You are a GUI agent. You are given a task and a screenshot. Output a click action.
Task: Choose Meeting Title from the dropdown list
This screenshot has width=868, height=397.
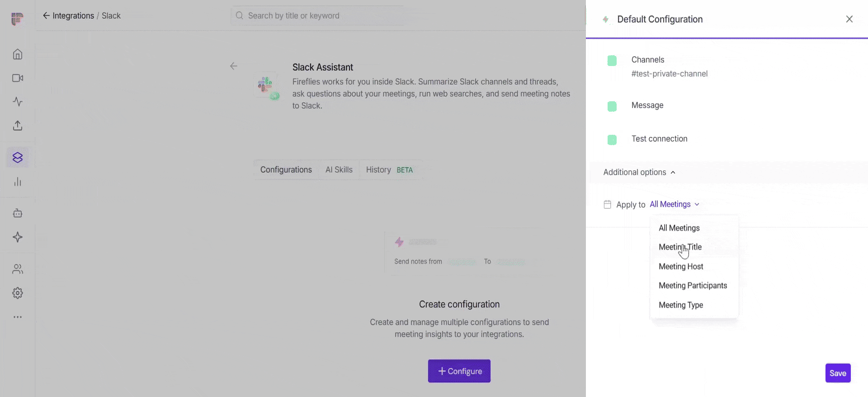680,247
